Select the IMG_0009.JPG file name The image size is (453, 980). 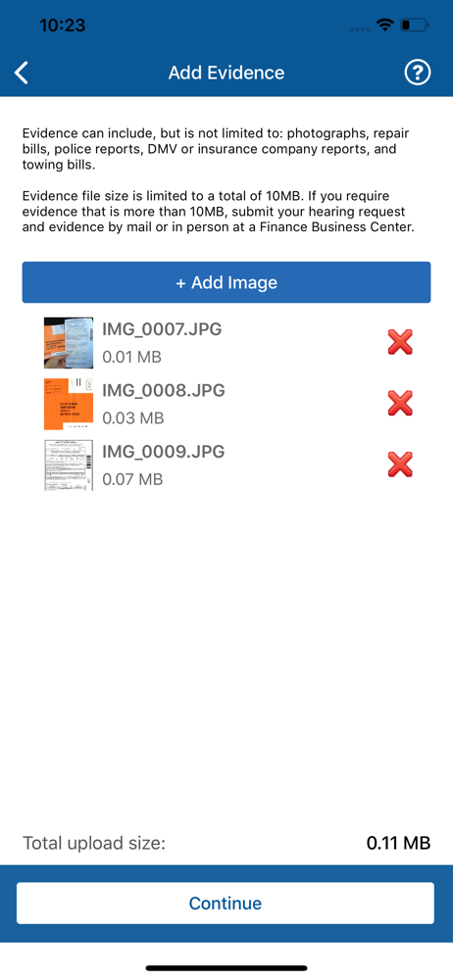click(164, 451)
